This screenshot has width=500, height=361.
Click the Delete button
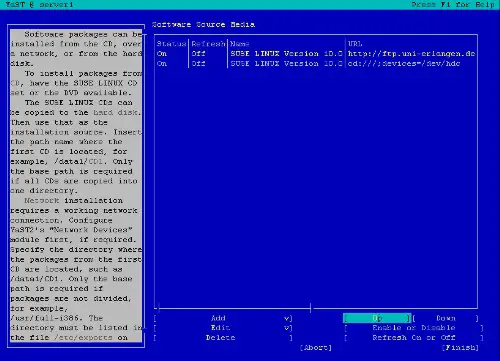point(223,337)
